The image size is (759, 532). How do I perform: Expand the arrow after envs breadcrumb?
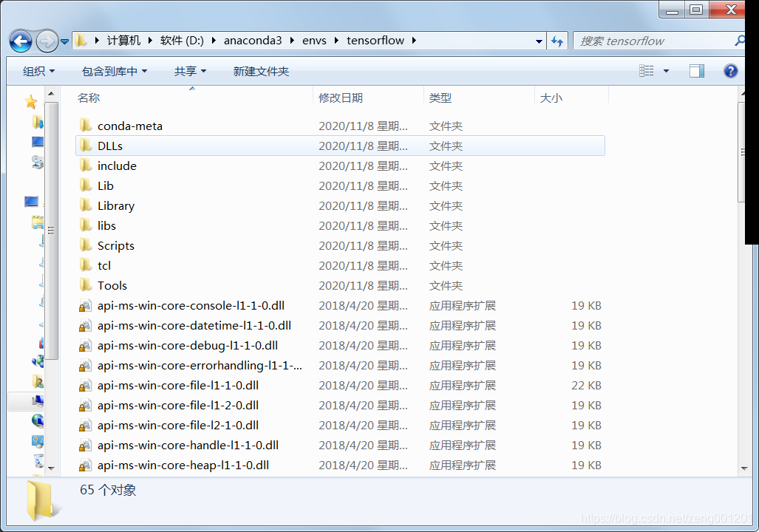pos(336,41)
